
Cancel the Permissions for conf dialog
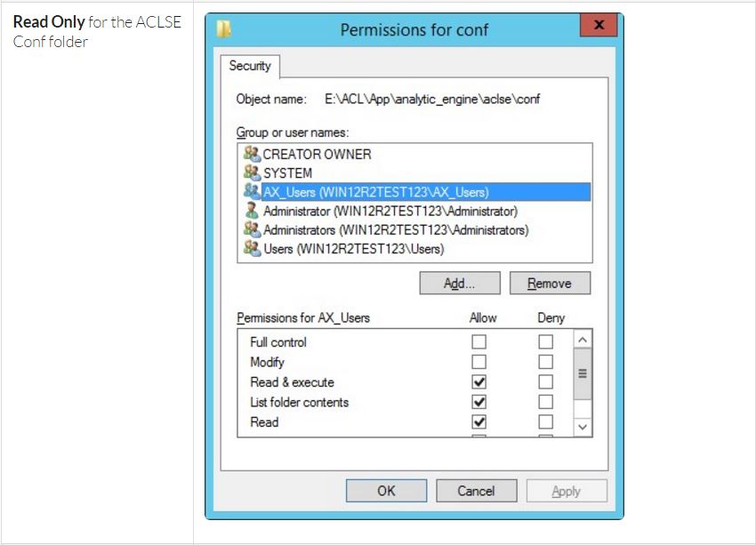477,490
